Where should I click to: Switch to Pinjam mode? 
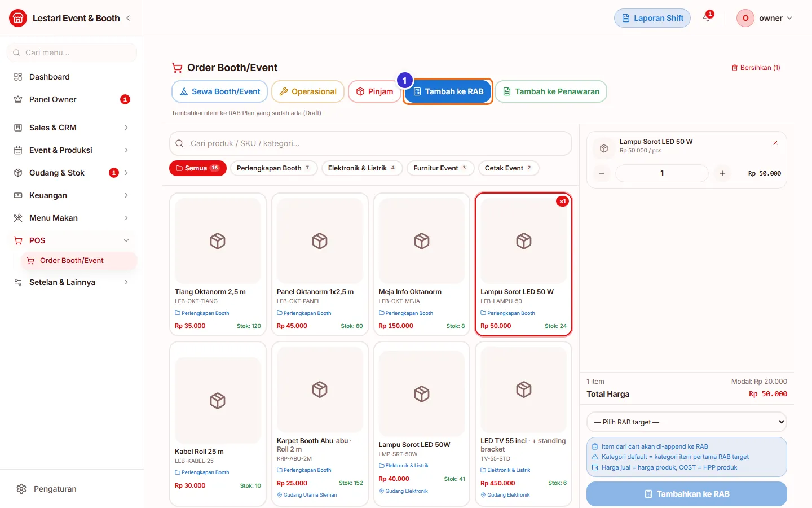[374, 91]
